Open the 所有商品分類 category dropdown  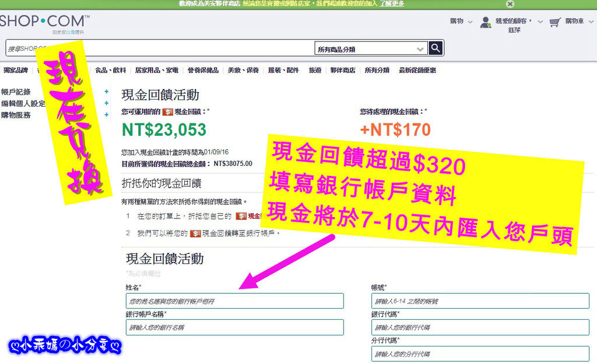[x=371, y=49]
